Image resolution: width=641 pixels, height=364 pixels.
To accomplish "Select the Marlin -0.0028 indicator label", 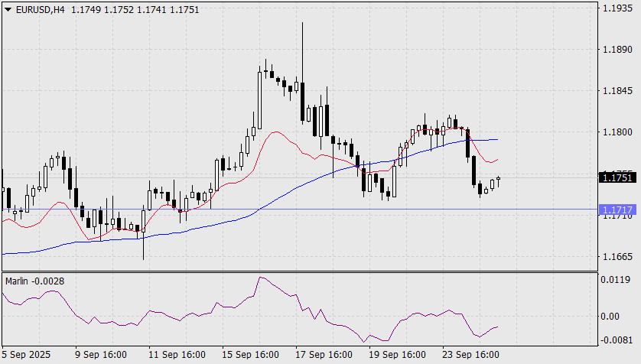I will click(x=34, y=281).
